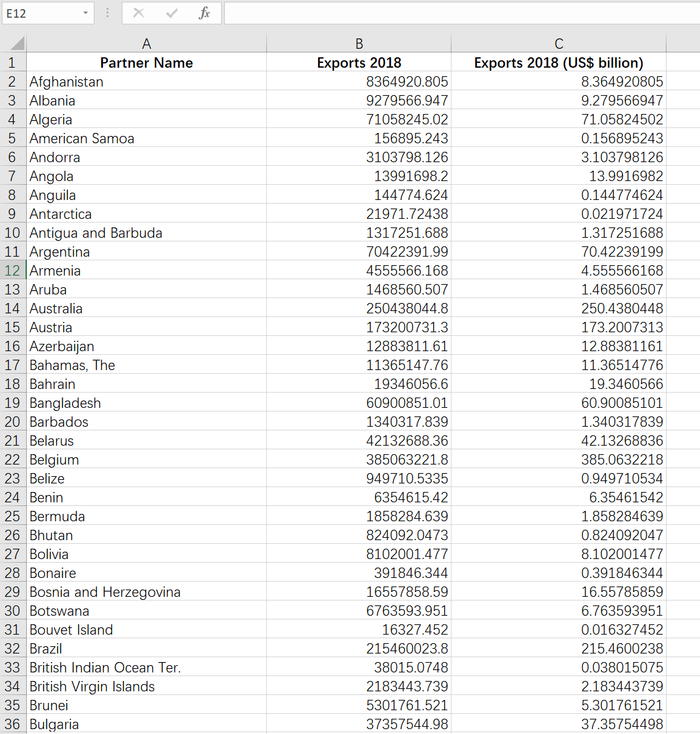This screenshot has height=734, width=700.
Task: Select the American Samoa cell
Action: point(146,138)
